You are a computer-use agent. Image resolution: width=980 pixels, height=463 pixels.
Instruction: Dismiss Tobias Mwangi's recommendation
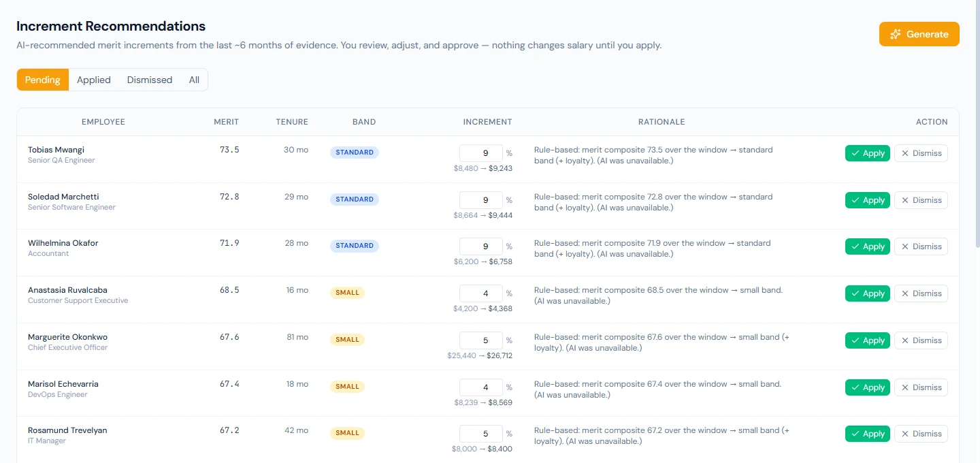pos(921,153)
